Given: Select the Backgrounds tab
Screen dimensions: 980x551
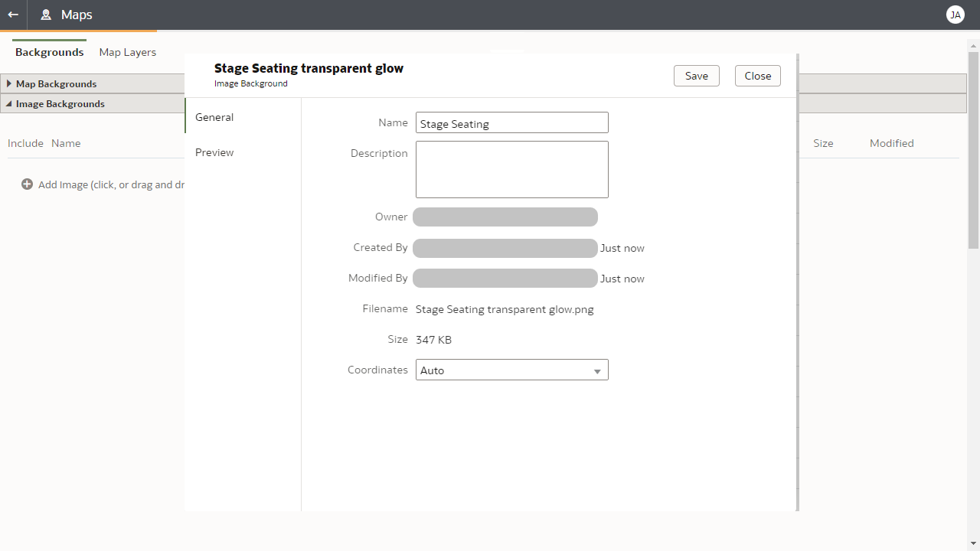Looking at the screenshot, I should point(50,52).
